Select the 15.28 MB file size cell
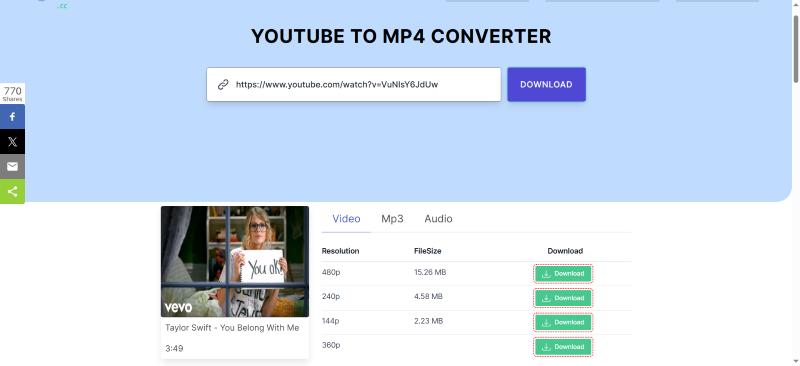 point(430,273)
